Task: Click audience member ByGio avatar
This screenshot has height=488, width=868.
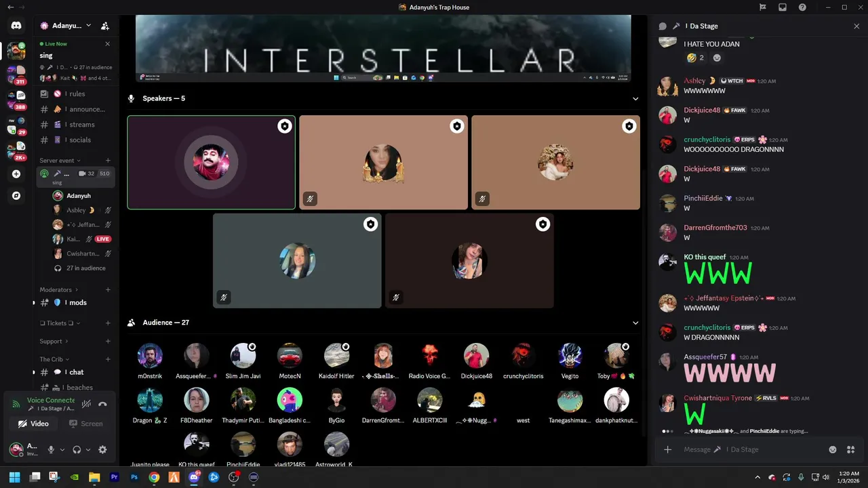Action: [x=336, y=400]
